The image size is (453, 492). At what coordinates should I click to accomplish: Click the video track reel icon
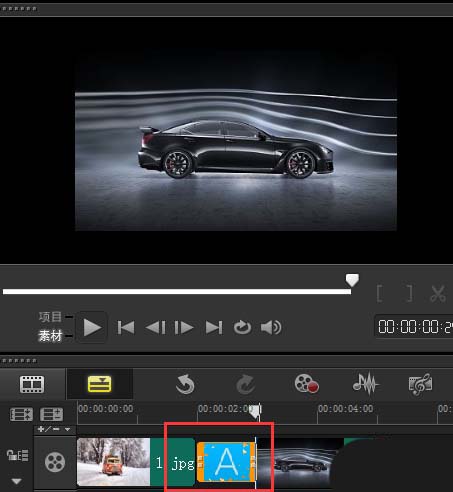55,462
